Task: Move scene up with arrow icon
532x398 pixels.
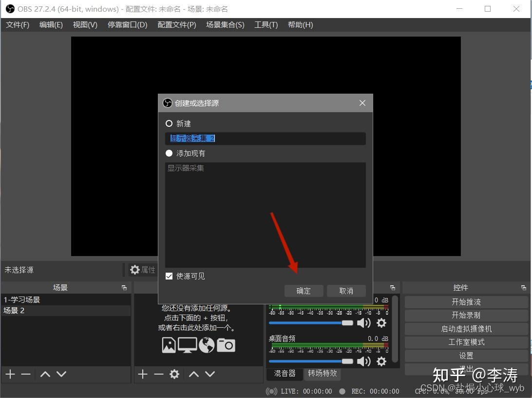Action: click(45, 374)
